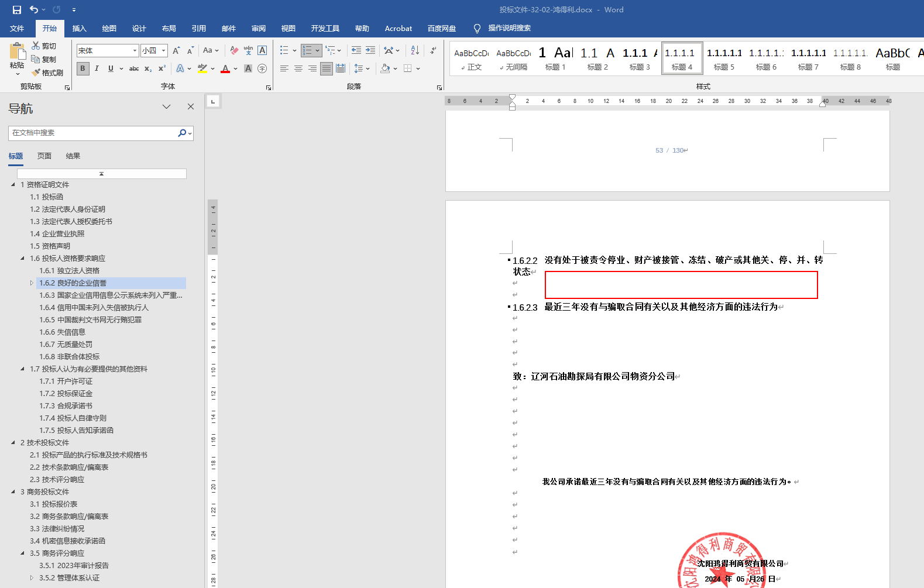Navigate to 3.1 投标报价表 heading
The height and width of the screenshot is (588, 924).
click(54, 504)
